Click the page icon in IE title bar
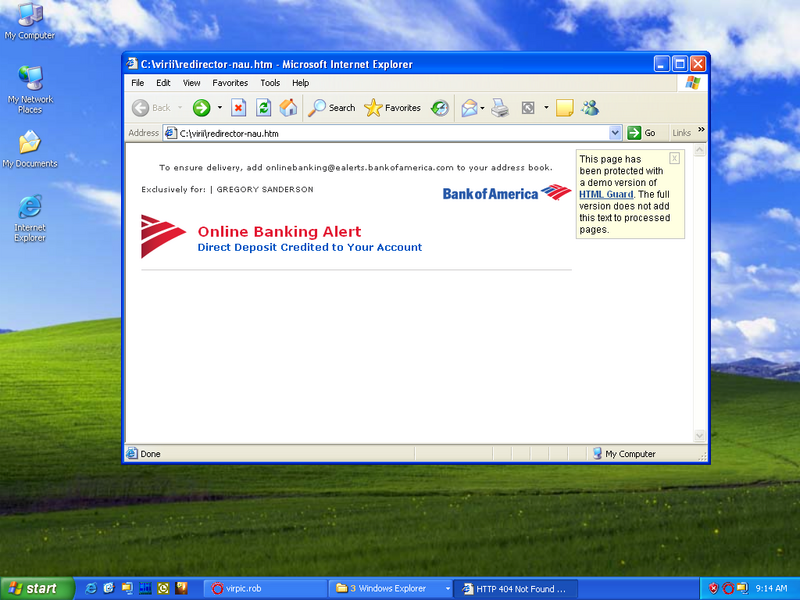800x600 pixels. click(132, 64)
